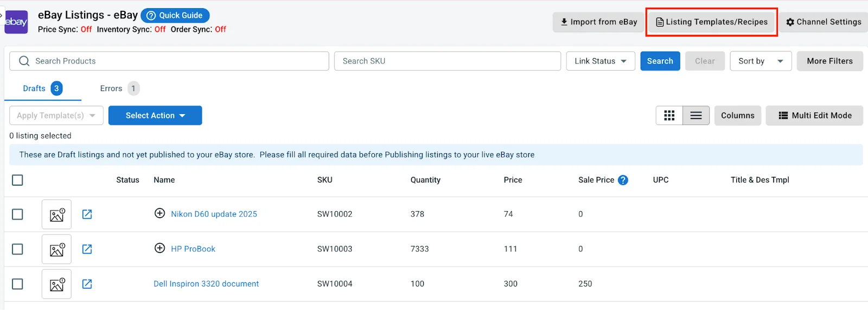Switch to the Drafts tab
The image size is (868, 310).
(43, 88)
